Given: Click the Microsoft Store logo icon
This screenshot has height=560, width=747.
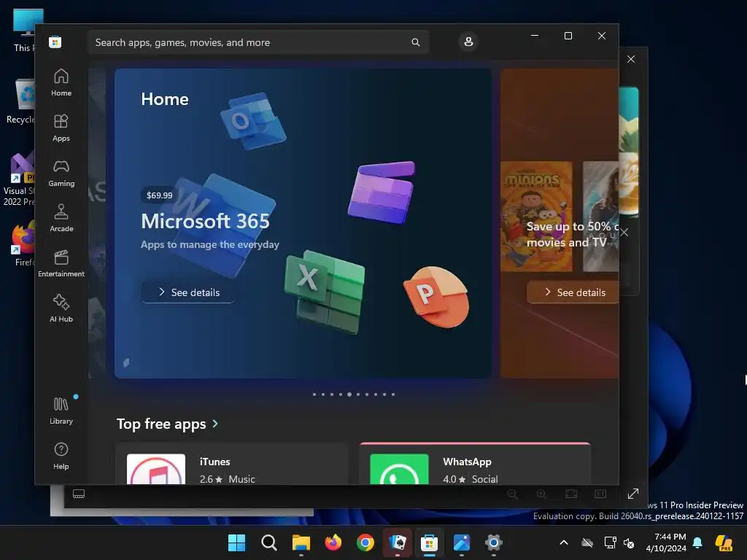Looking at the screenshot, I should 55,42.
